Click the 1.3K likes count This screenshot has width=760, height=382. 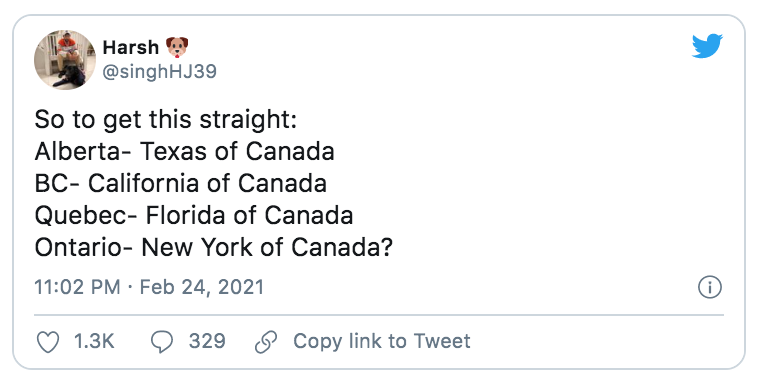pyautogui.click(x=94, y=341)
